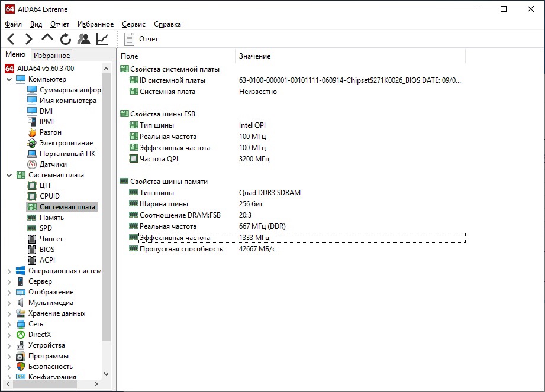Expand the Сеть node
Screen dimensions: 545x392
(9, 324)
